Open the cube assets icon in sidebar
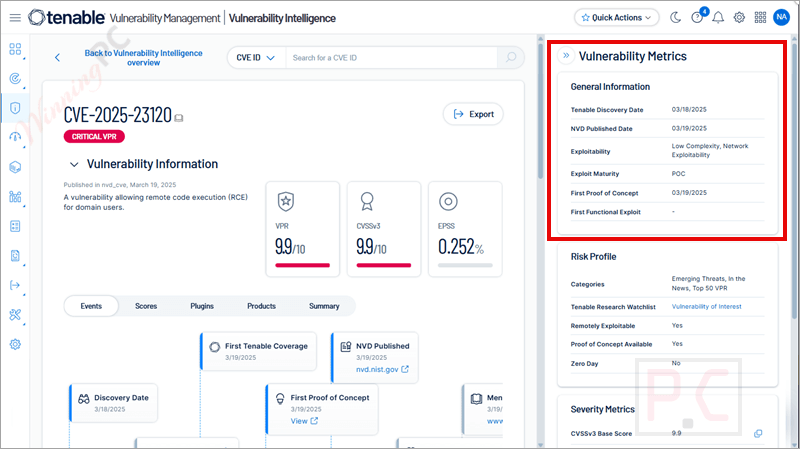 coord(15,167)
